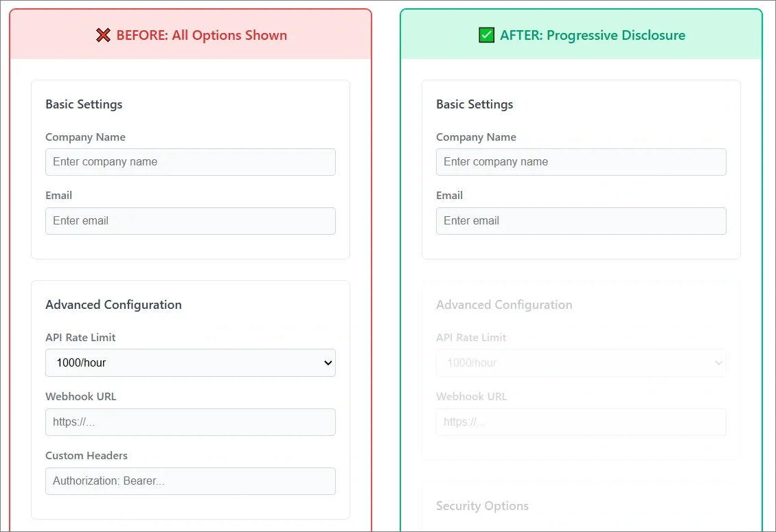Screen dimensions: 776x532
Task: Expand the faded Security Options section
Action: [x=482, y=506]
